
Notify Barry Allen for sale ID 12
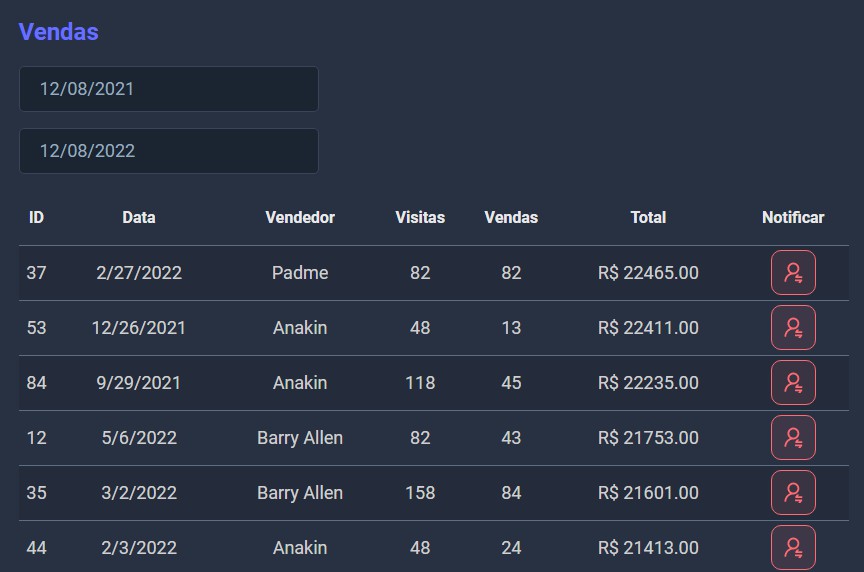(x=793, y=438)
